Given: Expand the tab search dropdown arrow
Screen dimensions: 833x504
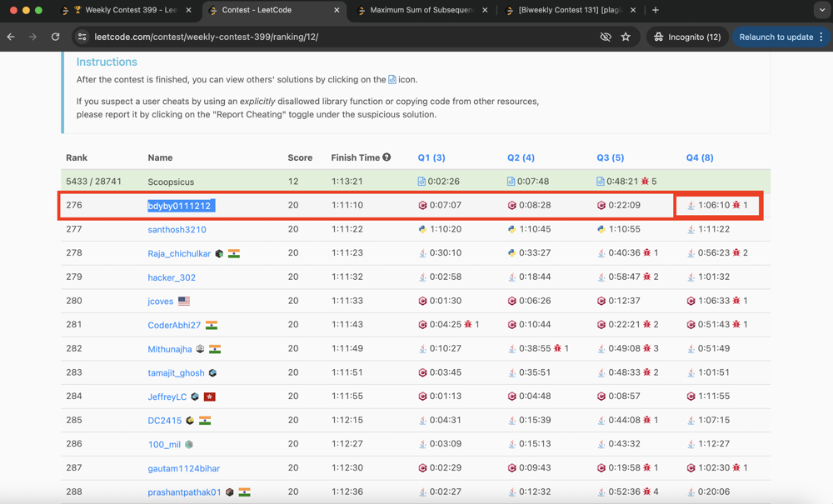Looking at the screenshot, I should (821, 10).
